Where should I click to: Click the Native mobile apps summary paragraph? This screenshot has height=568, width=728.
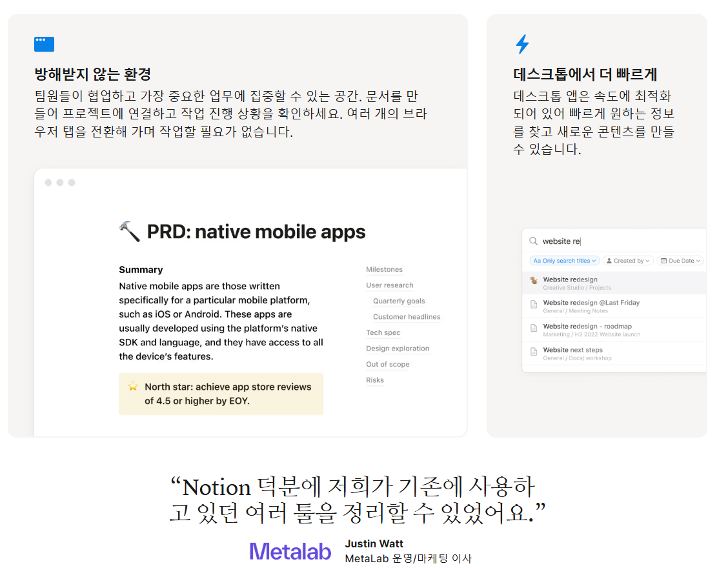(221, 321)
